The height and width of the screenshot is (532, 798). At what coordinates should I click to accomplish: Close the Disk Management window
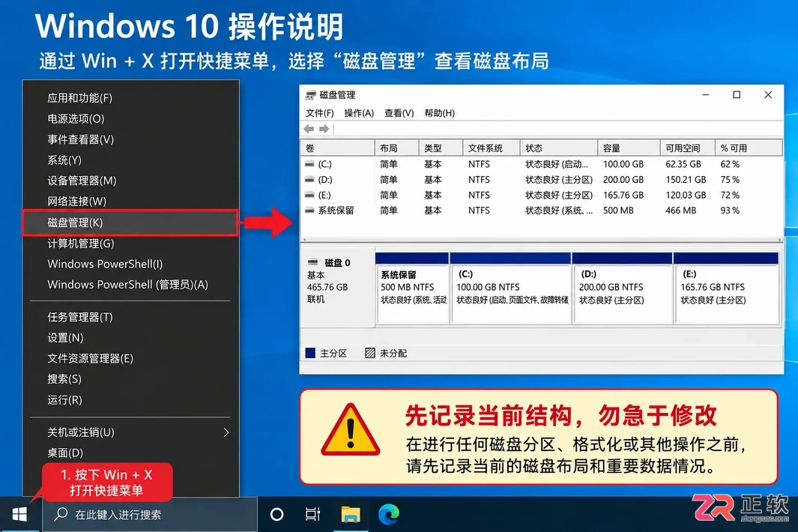coord(768,94)
